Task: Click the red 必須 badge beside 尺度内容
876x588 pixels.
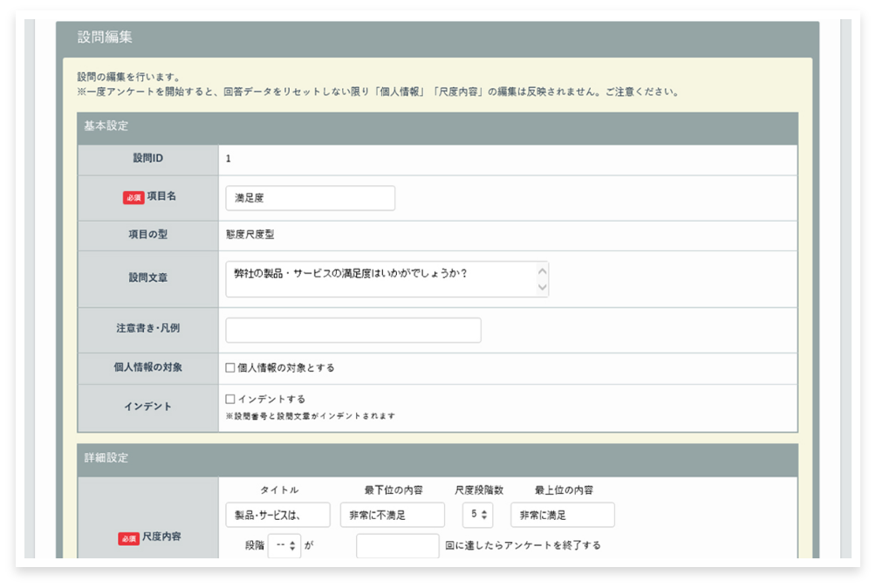Action: (128, 538)
